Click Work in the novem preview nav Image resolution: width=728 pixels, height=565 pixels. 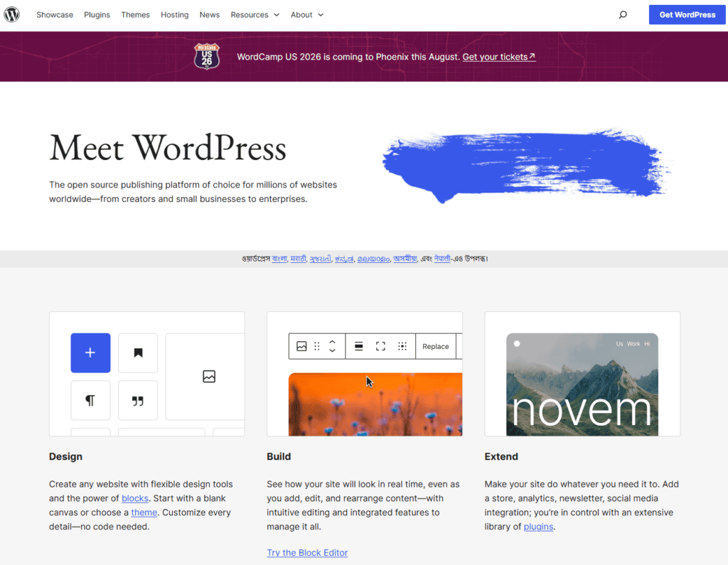[x=633, y=344]
